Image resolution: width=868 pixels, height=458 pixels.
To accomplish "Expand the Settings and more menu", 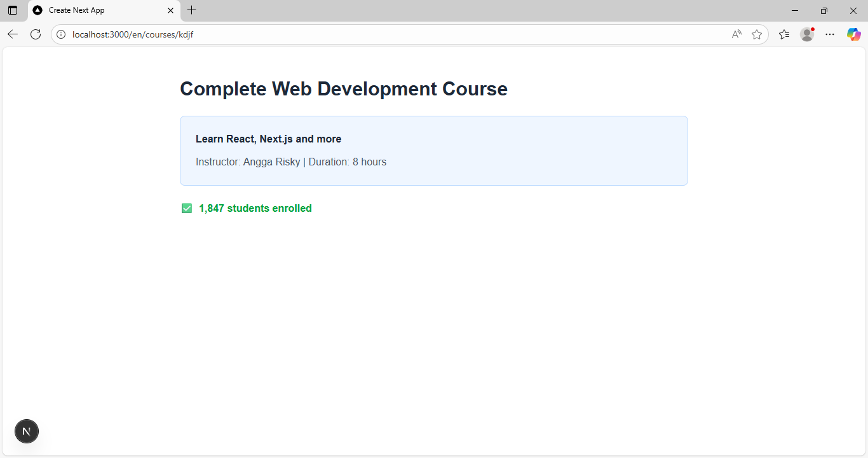I will 830,34.
